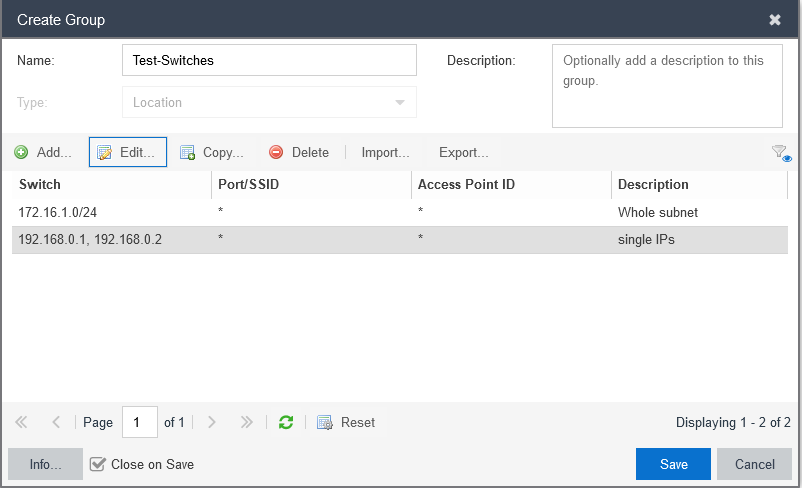Go to the last page arrow
Image resolution: width=802 pixels, height=488 pixels.
(x=247, y=422)
